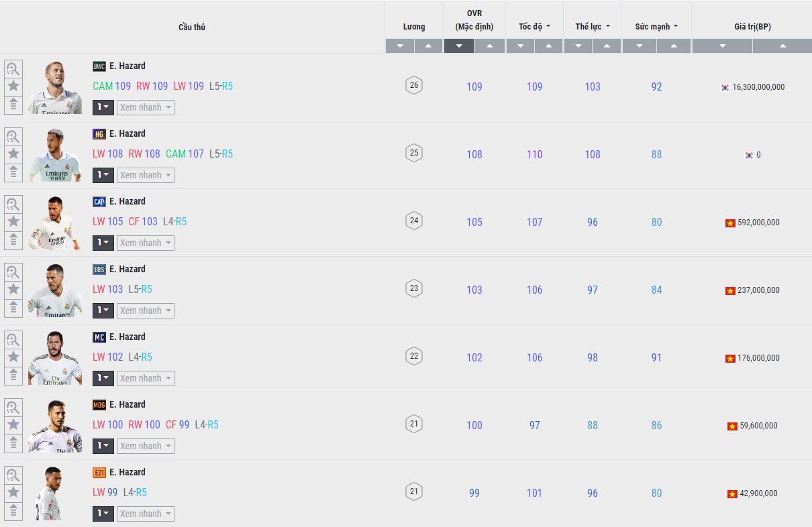Star the EBS E. Hazard card
The width and height of the screenshot is (812, 527).
pyautogui.click(x=13, y=290)
